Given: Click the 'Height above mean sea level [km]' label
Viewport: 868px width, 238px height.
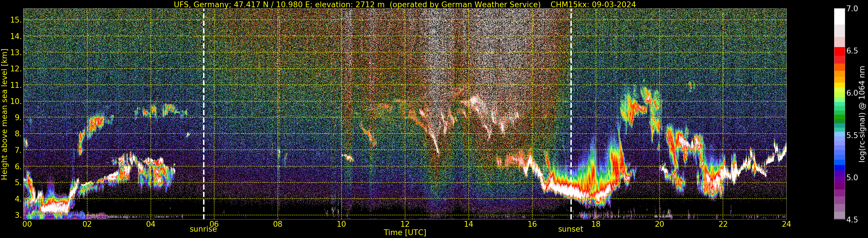Looking at the screenshot, I should [x=4, y=114].
